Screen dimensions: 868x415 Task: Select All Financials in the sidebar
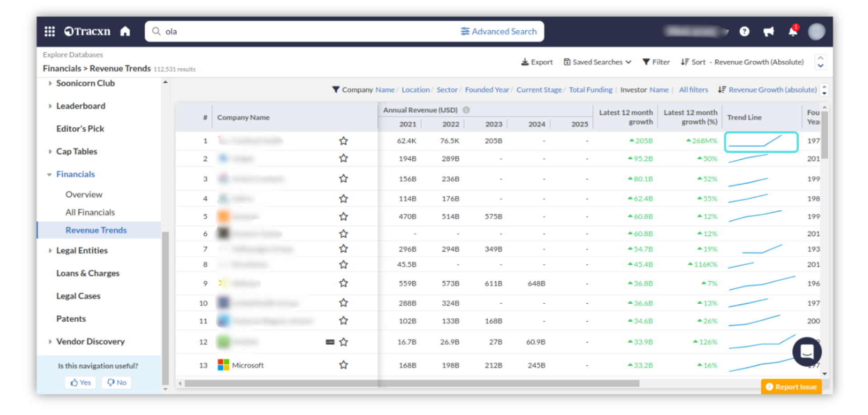click(90, 212)
